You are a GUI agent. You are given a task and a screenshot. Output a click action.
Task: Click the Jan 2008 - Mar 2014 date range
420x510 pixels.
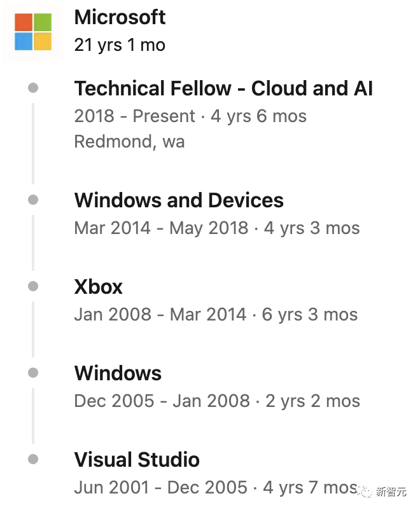[x=160, y=315]
